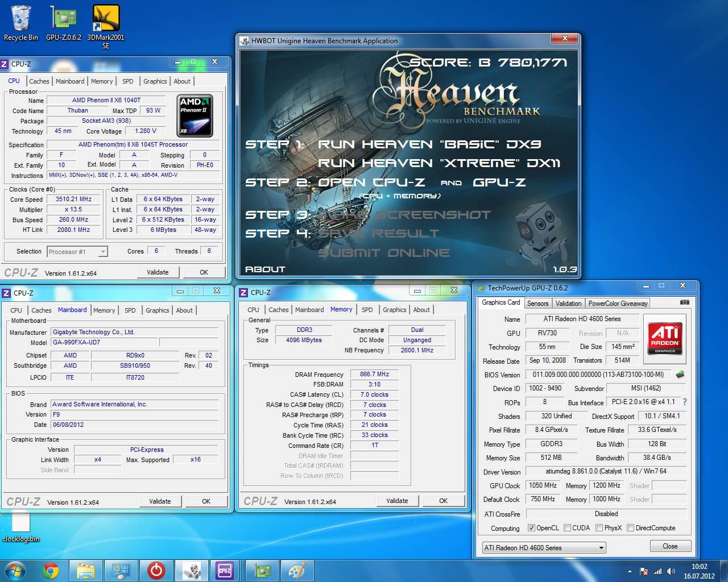728x582 pixels.
Task: Open the 3DMark2001 SE desktop shortcut
Action: [106, 27]
